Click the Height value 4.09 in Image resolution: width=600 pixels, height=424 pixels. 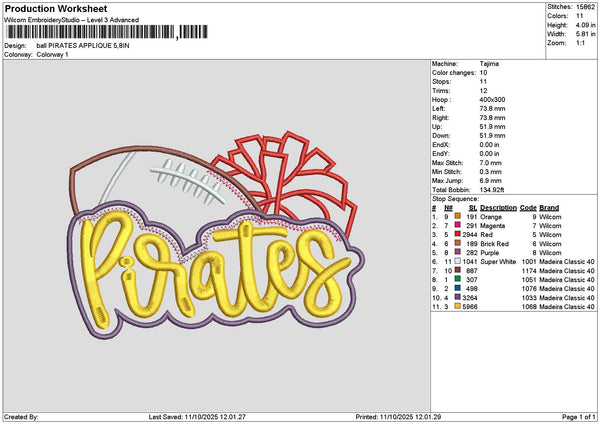tap(586, 25)
